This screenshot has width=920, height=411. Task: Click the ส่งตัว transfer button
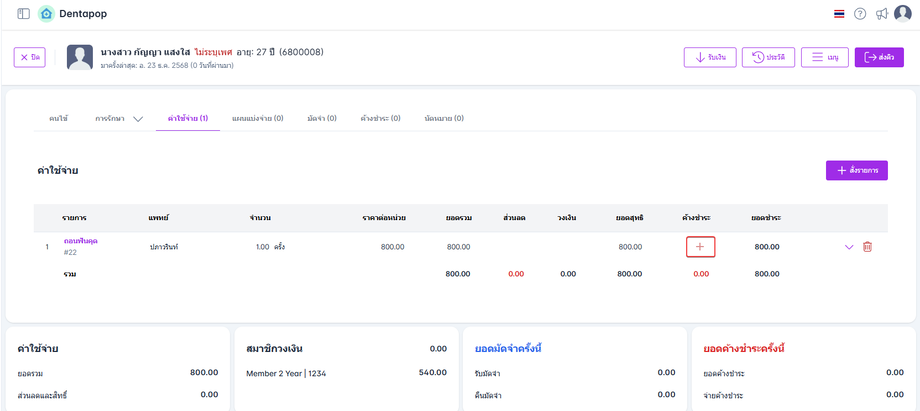coord(879,57)
